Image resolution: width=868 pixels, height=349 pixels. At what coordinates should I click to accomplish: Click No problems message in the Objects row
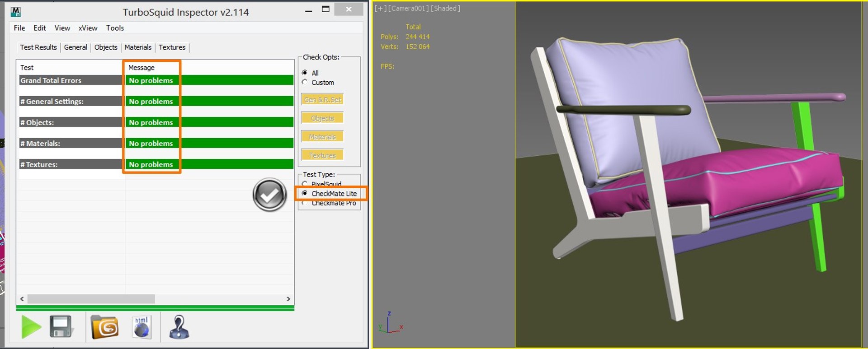pyautogui.click(x=151, y=122)
